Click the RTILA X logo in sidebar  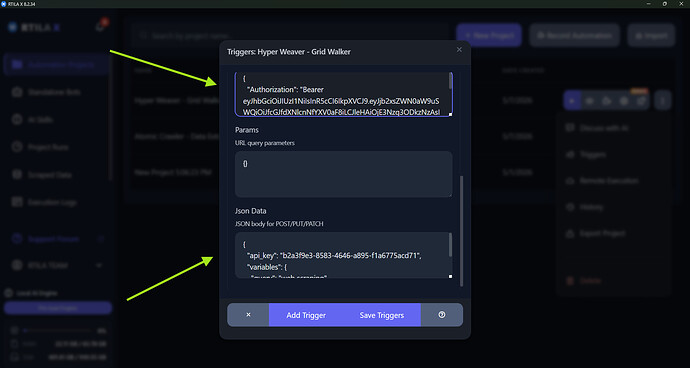[x=34, y=27]
